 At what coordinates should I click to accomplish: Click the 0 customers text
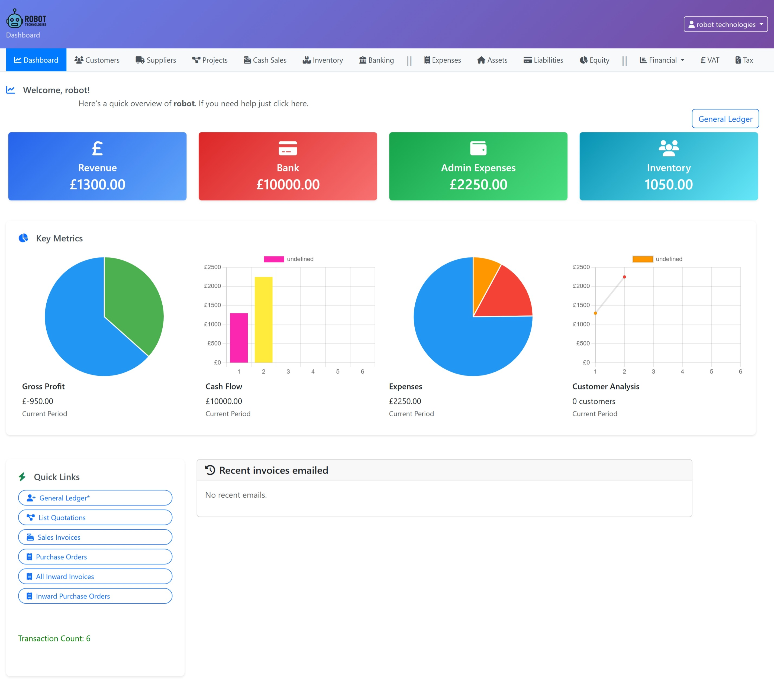click(594, 401)
